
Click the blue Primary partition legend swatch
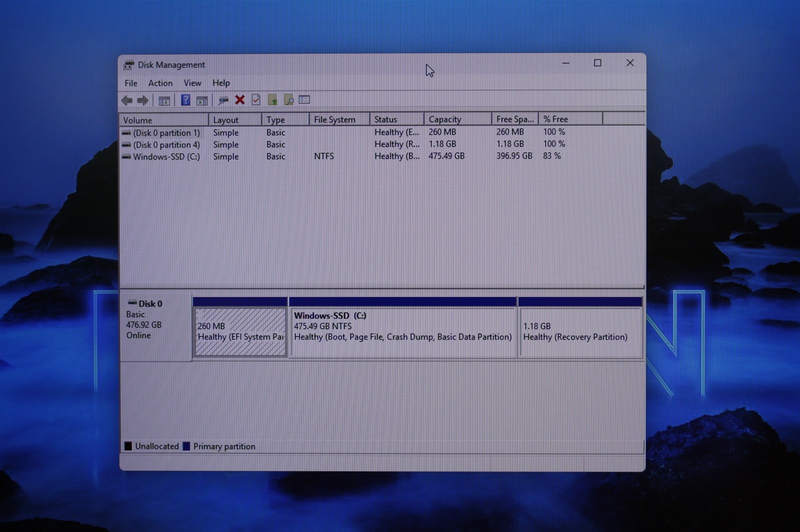pos(187,446)
